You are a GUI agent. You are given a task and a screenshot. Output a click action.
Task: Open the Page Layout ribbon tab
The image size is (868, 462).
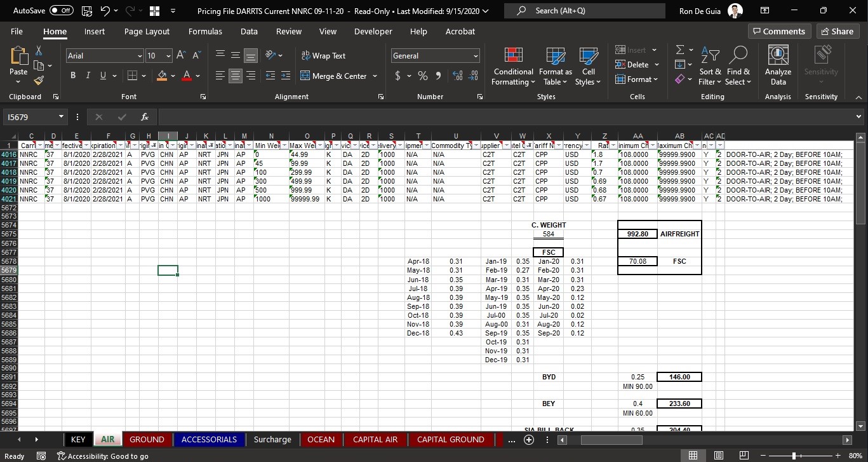click(x=147, y=31)
